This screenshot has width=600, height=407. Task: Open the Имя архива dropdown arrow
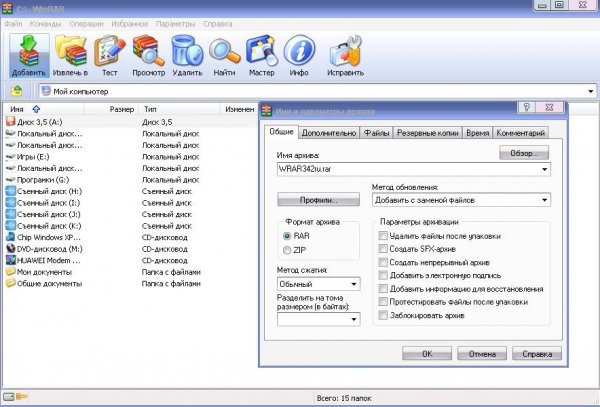pyautogui.click(x=545, y=169)
